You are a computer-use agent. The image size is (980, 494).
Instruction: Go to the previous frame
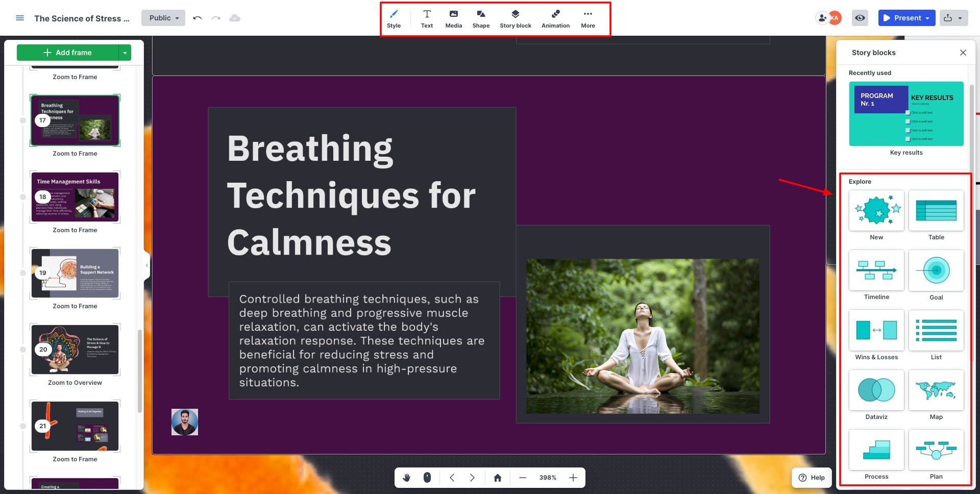point(452,478)
